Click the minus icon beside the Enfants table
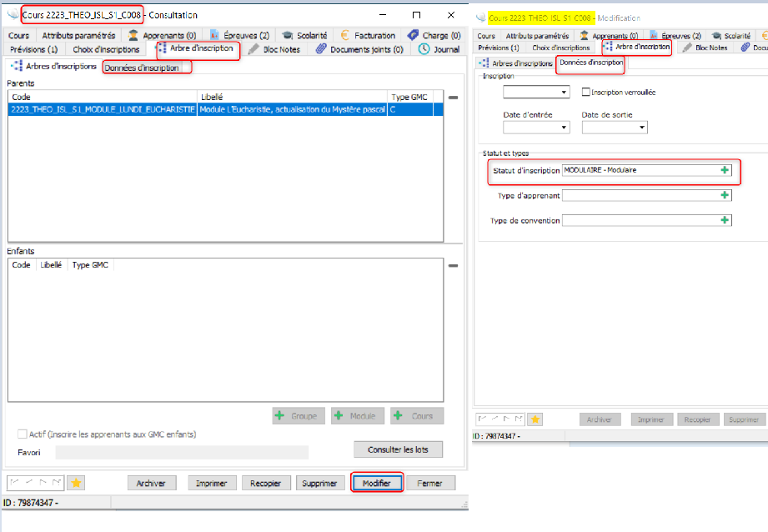 click(453, 266)
